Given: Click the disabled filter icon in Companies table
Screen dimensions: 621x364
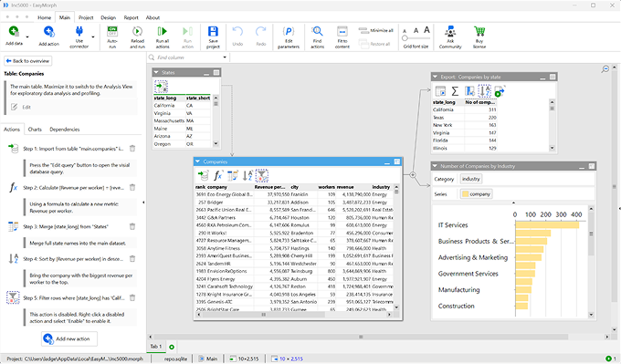Looking at the screenshot, I should click(x=262, y=175).
